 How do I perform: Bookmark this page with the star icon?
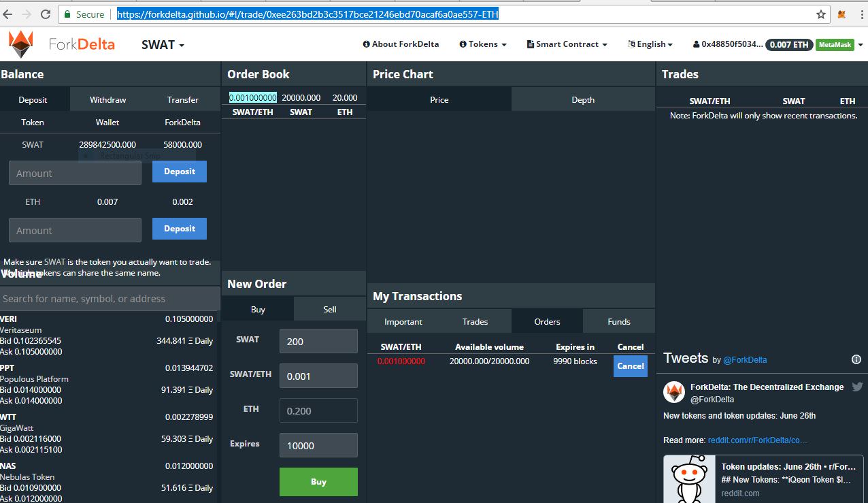[x=821, y=14]
